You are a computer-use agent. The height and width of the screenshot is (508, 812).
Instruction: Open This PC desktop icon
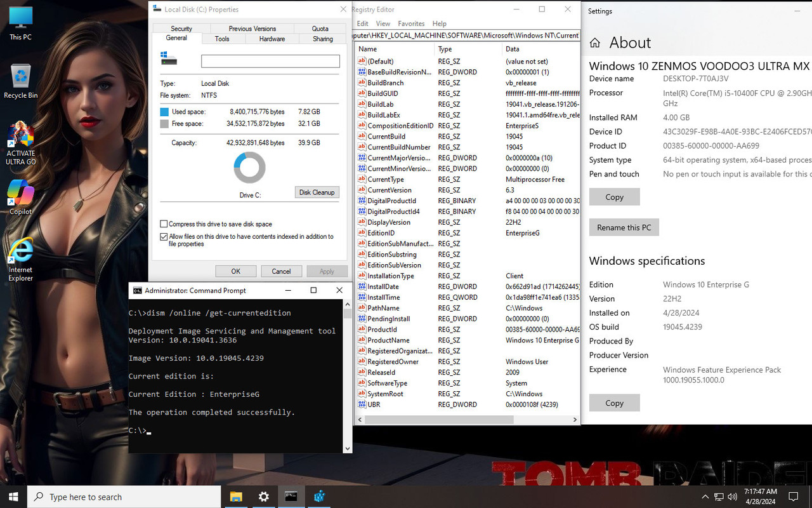(20, 23)
